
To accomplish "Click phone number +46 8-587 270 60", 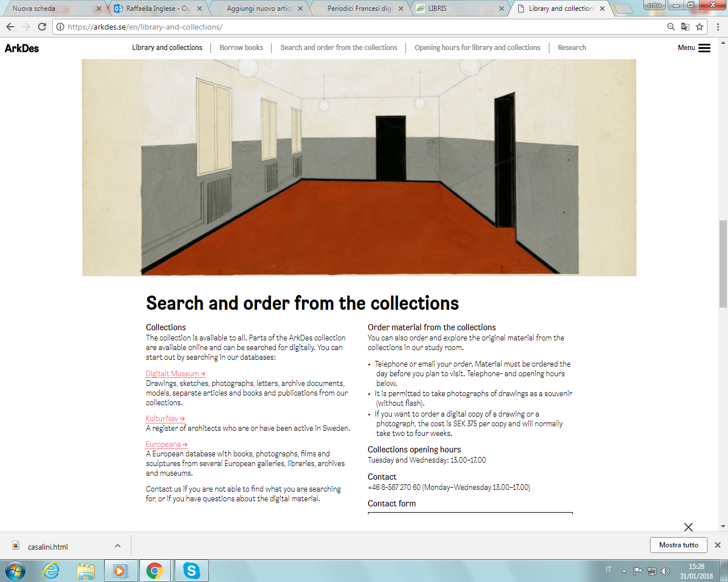I will pyautogui.click(x=394, y=487).
